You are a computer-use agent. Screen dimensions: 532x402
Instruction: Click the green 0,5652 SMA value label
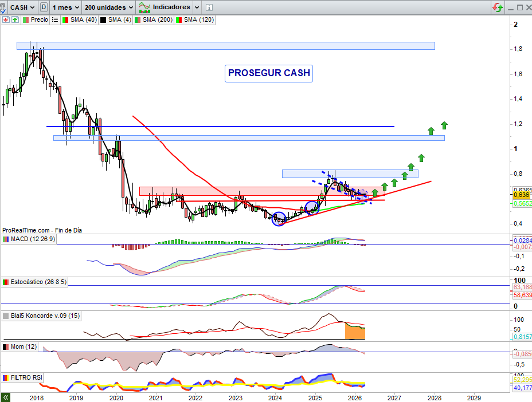click(x=522, y=203)
